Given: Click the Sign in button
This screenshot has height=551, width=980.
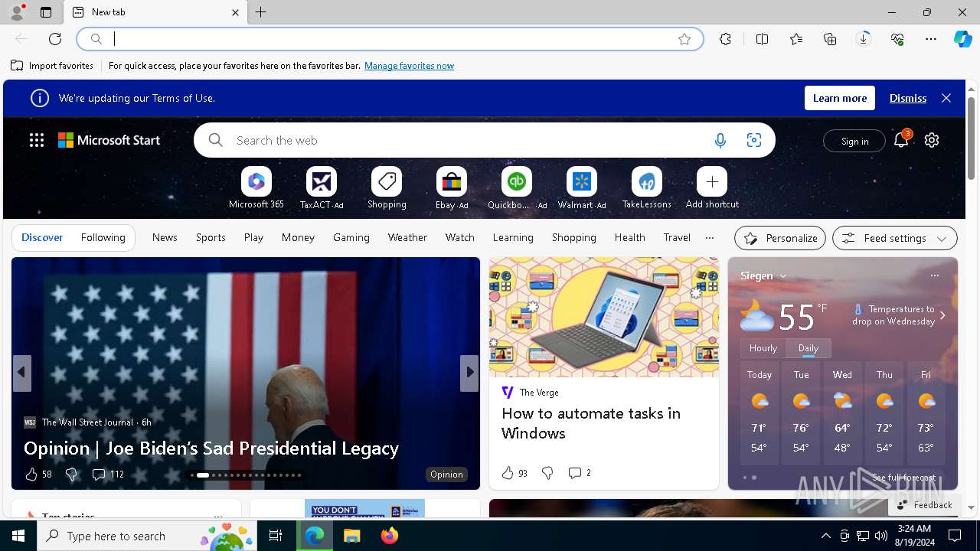Looking at the screenshot, I should pos(854,141).
